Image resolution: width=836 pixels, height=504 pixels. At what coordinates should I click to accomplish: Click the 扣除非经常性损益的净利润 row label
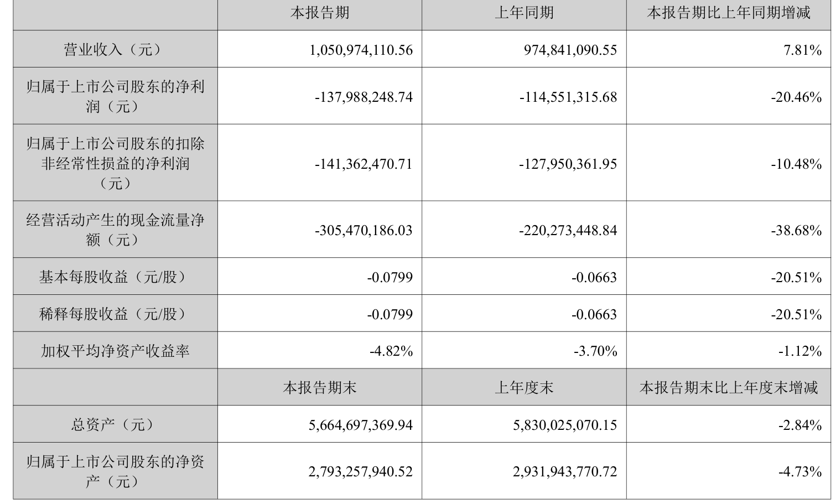(115, 163)
